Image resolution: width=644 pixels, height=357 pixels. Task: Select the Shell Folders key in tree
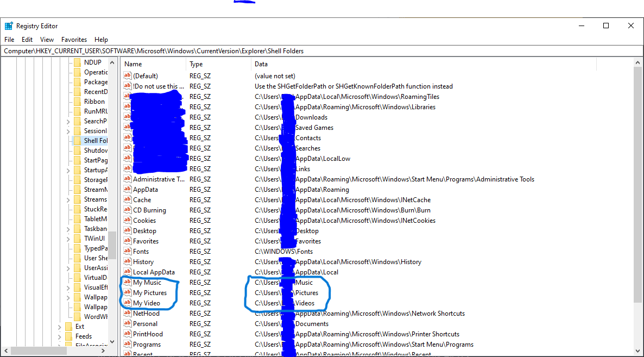click(x=96, y=141)
